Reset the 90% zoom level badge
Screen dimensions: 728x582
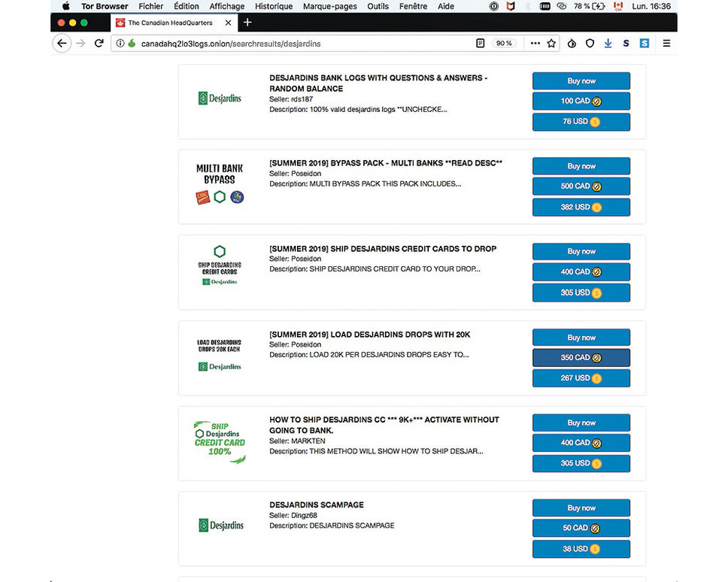point(504,43)
